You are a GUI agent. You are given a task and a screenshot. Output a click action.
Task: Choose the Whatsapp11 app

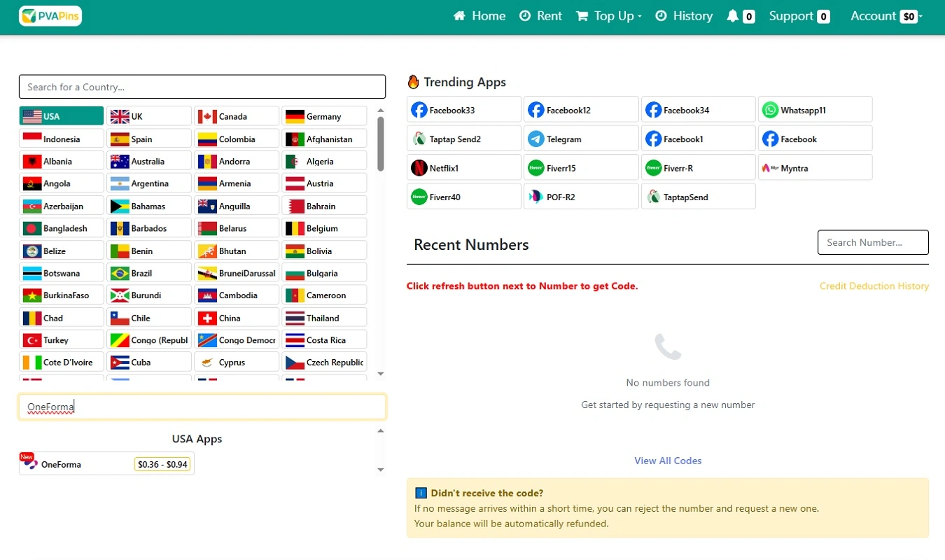tap(815, 110)
